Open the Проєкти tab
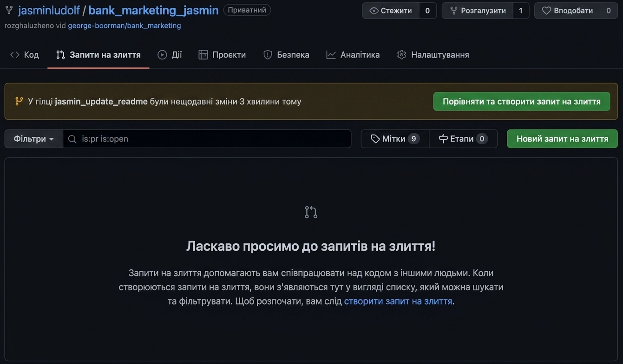The width and height of the screenshot is (623, 364). 222,55
